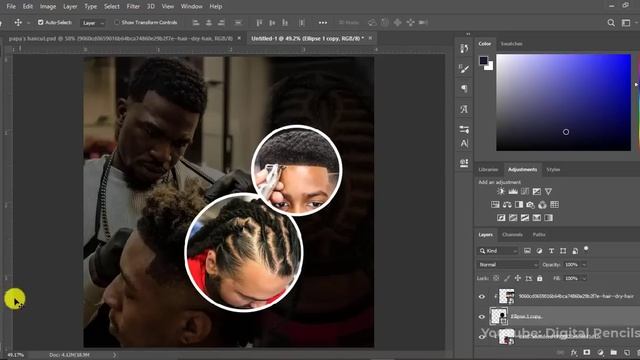Add a Threshold adjustment layer
Viewport: 640px width, 360px height.
click(525, 218)
